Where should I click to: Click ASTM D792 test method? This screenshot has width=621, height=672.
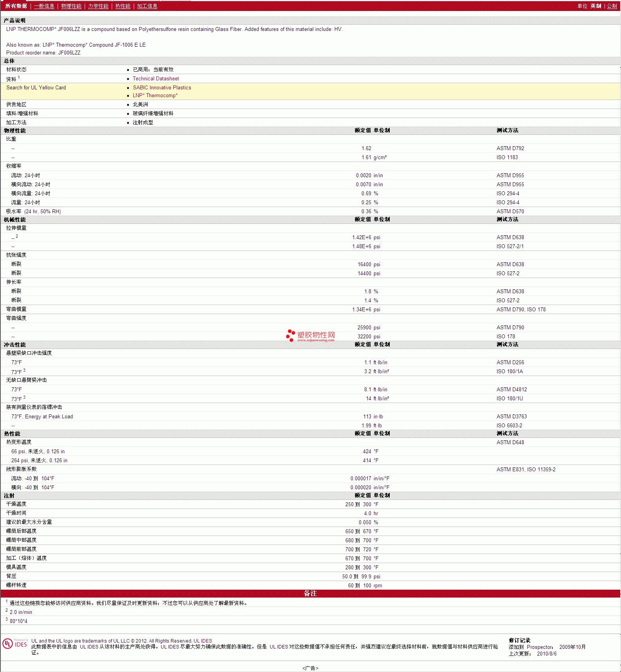point(510,148)
